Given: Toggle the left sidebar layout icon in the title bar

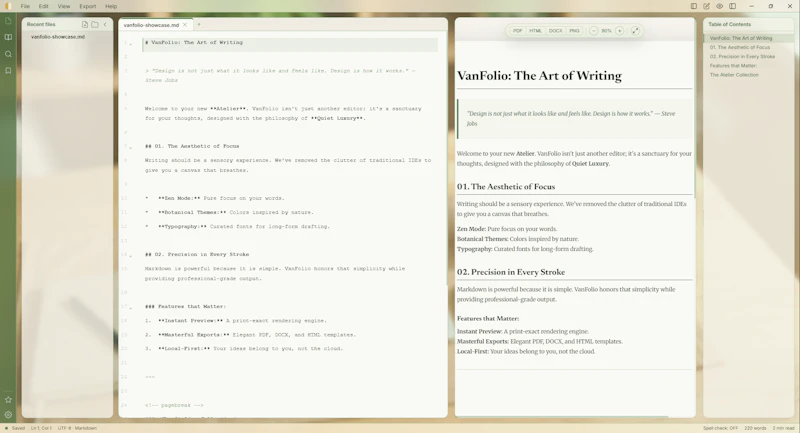Looking at the screenshot, I should pyautogui.click(x=694, y=6).
